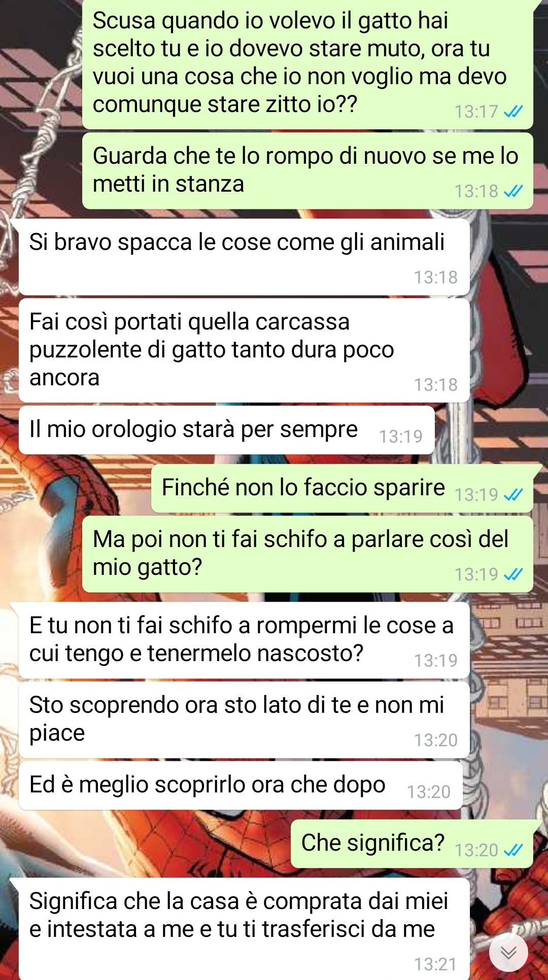Tap double-check on 'Scusa quando io volevo' message
The height and width of the screenshot is (980, 548).
point(513,112)
